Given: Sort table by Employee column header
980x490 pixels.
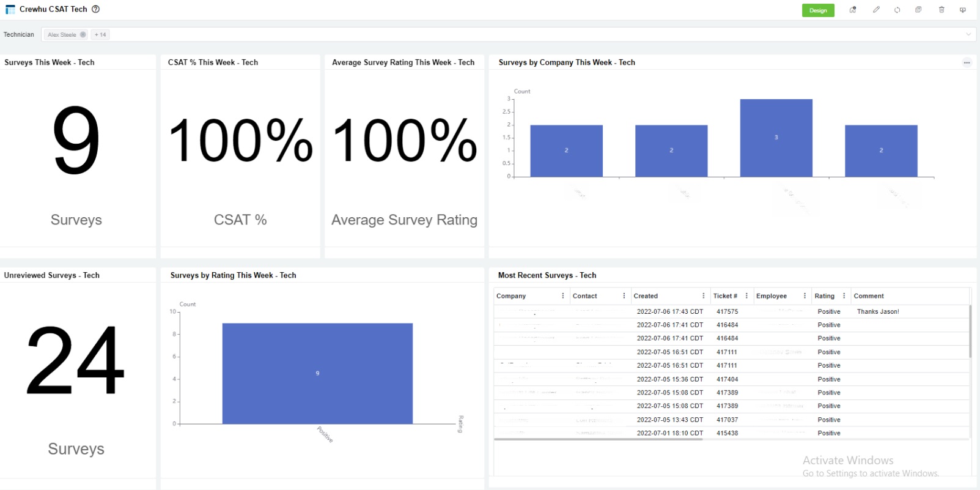Looking at the screenshot, I should (x=772, y=296).
